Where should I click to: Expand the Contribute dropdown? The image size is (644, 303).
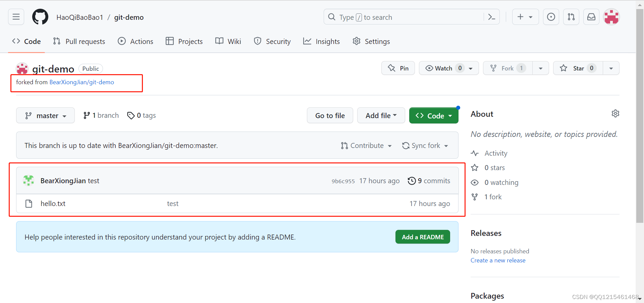click(366, 146)
